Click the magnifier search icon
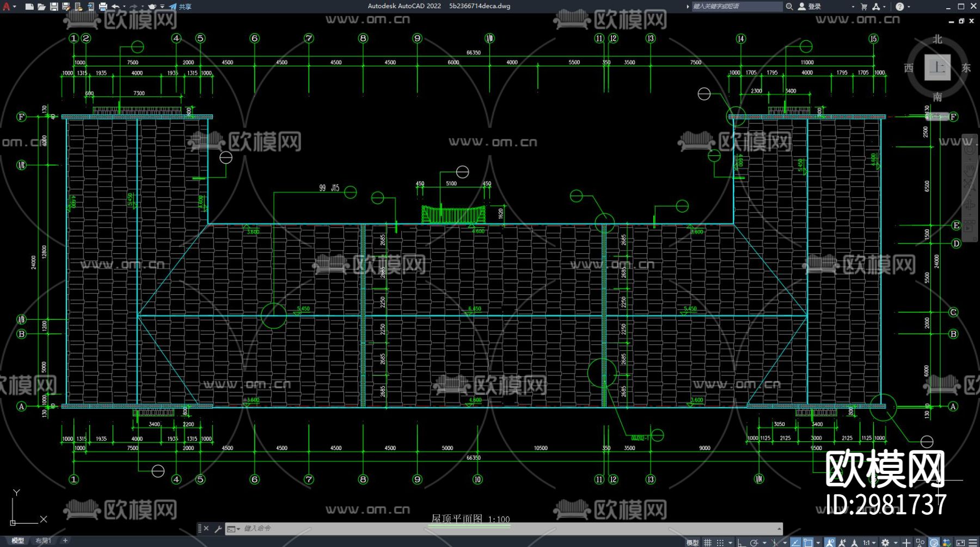980x547 pixels. [x=789, y=7]
